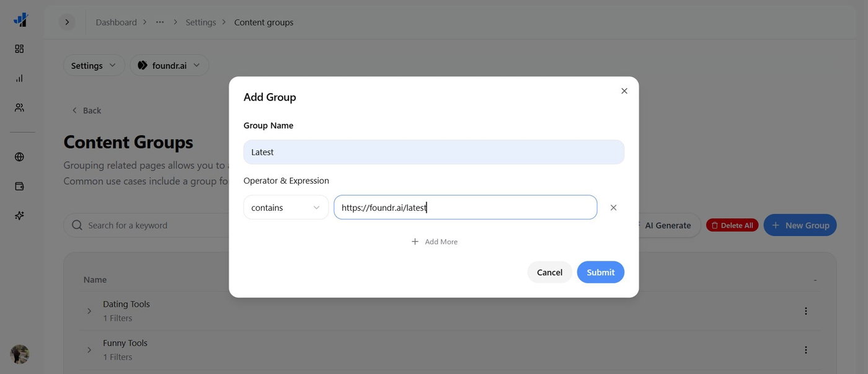This screenshot has height=374, width=868.
Task: Go to Dashboard breadcrumb
Action: [x=116, y=22]
